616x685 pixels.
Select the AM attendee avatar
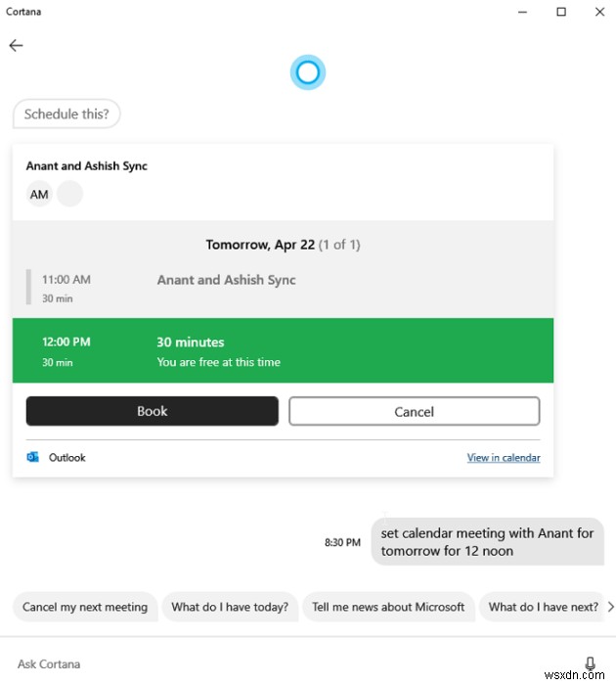39,194
